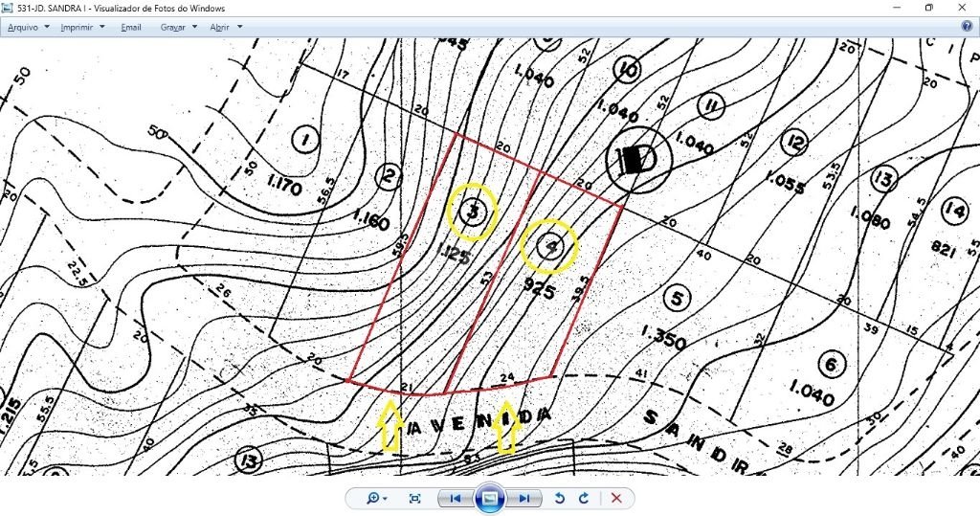Click the Email menu item

point(131,27)
